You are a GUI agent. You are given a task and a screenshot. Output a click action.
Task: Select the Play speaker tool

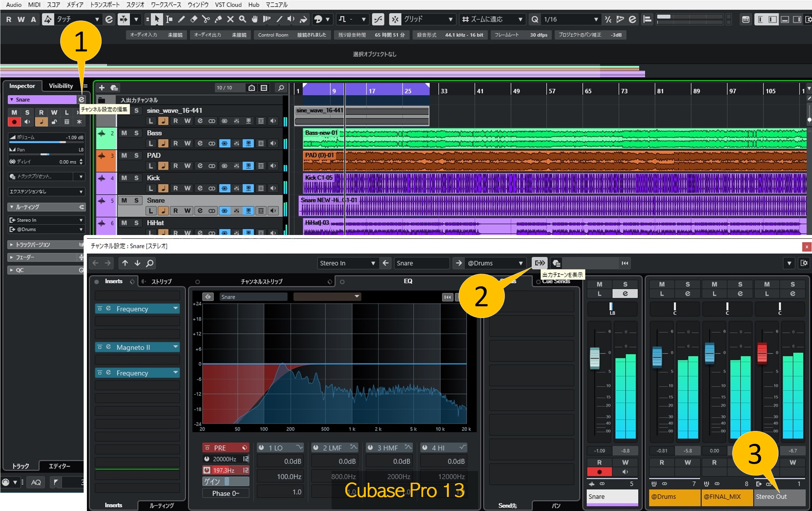coord(291,19)
